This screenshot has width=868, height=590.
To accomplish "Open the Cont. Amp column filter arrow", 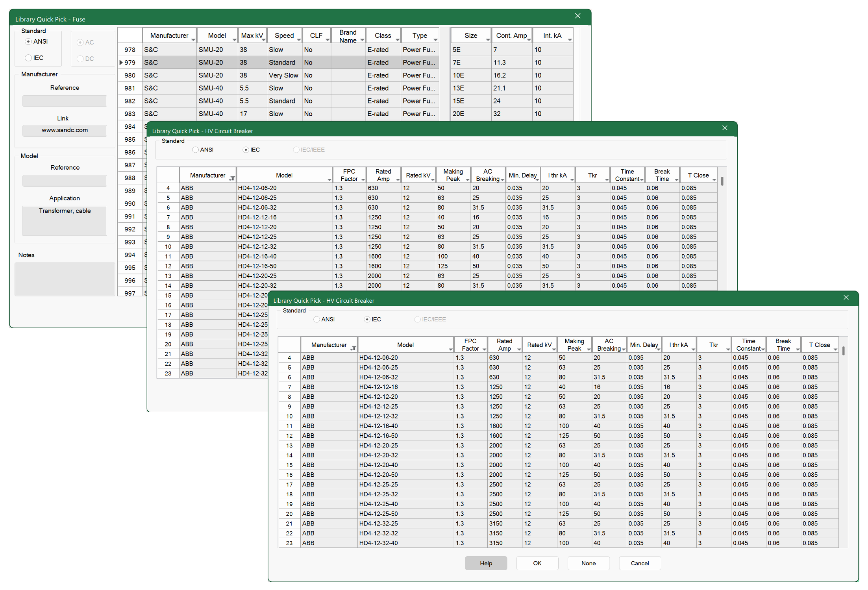I will 529,40.
